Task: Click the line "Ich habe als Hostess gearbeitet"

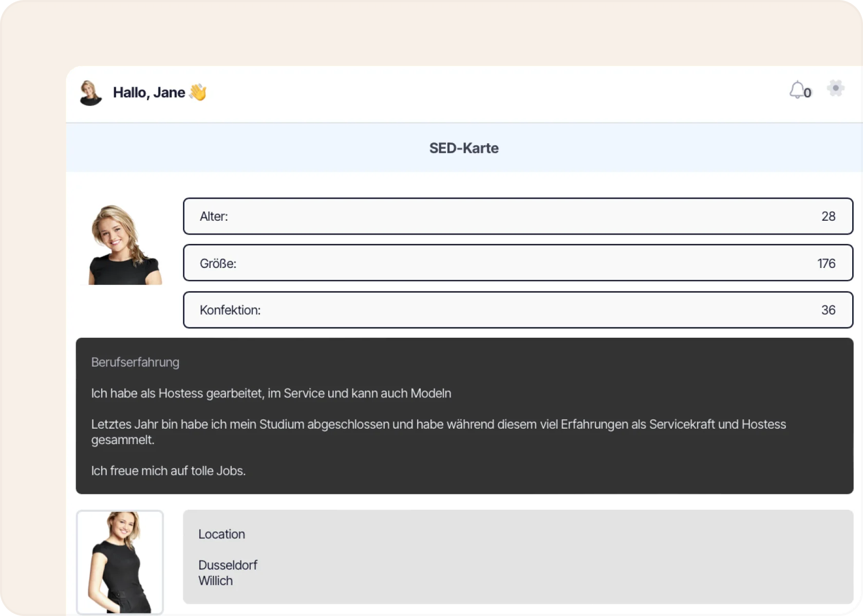Action: pos(271,393)
